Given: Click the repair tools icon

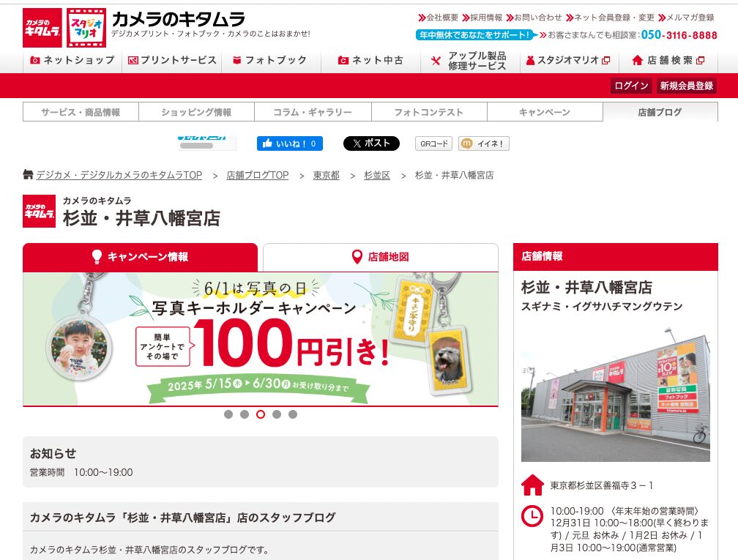Looking at the screenshot, I should [x=436, y=61].
